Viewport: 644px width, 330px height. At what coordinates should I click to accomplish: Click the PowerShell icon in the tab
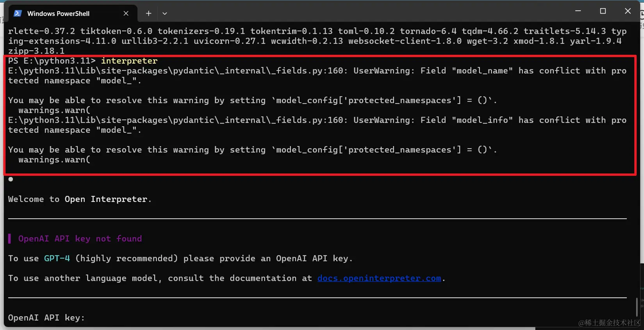tap(18, 13)
